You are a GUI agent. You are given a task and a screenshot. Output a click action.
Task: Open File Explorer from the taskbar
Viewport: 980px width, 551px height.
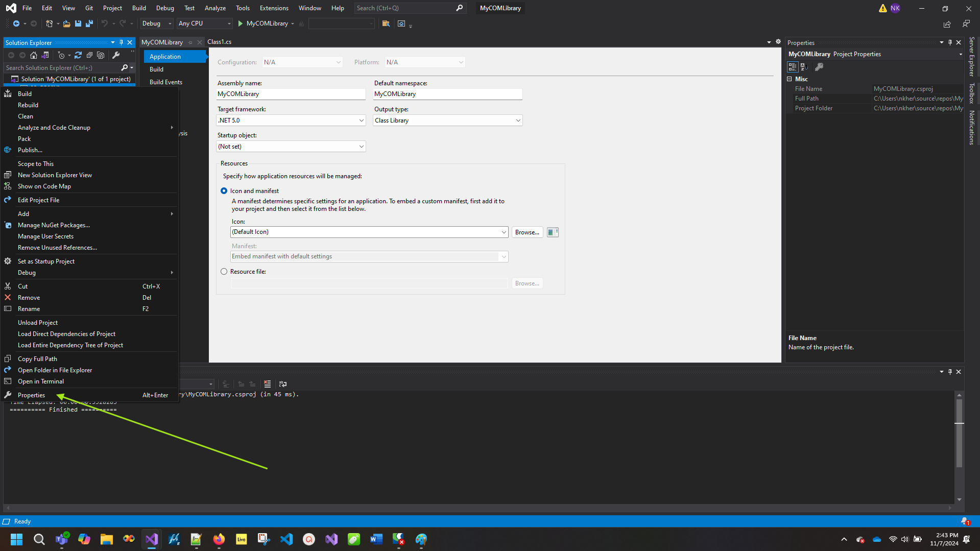pos(107,539)
